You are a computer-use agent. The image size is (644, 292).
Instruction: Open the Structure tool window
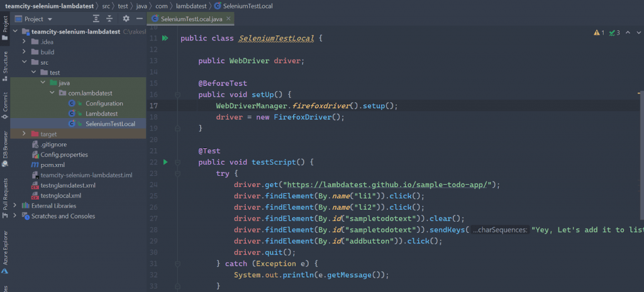(x=5, y=65)
